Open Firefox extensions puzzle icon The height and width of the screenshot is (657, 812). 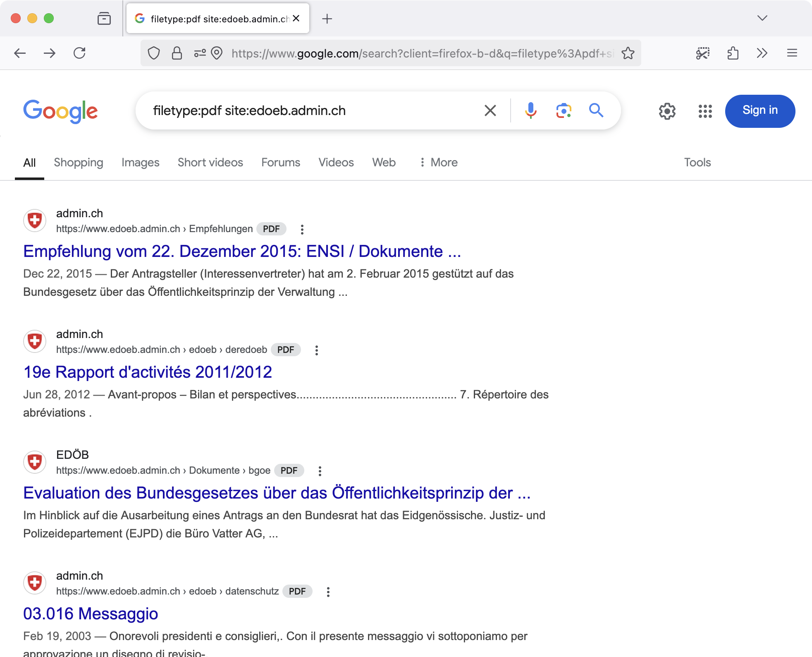click(733, 53)
